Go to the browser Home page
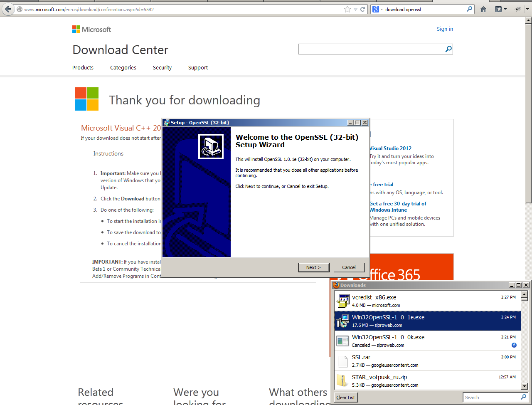 coord(483,9)
